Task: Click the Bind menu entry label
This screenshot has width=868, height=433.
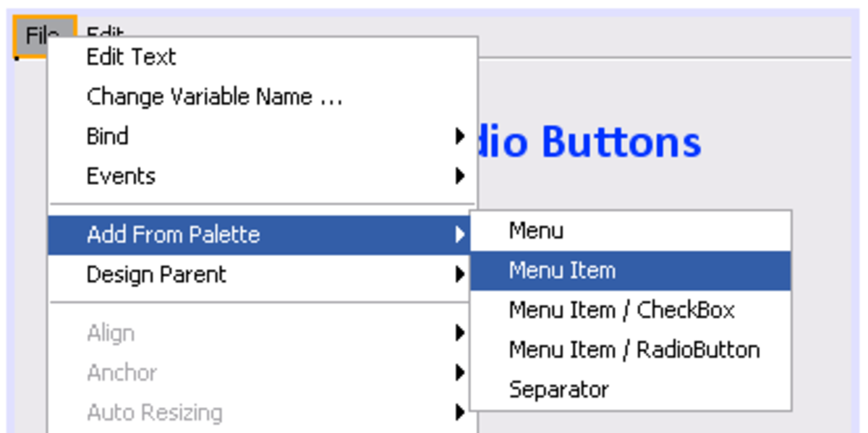Action: 108,137
